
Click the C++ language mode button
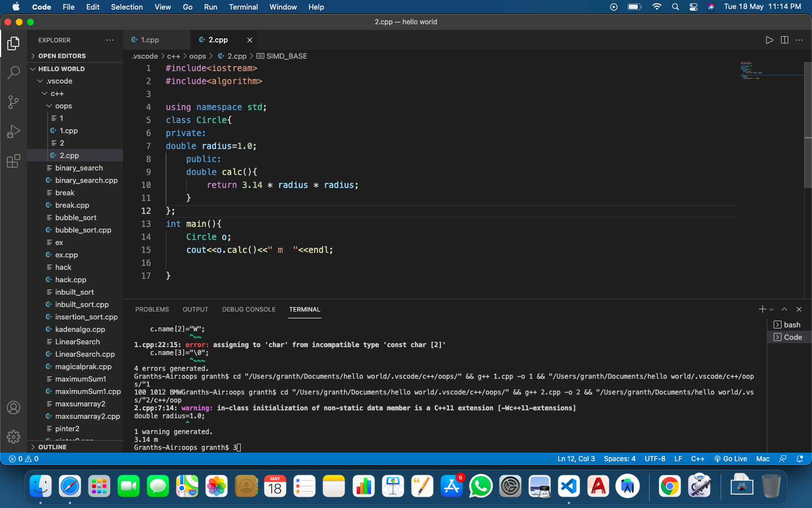click(698, 459)
